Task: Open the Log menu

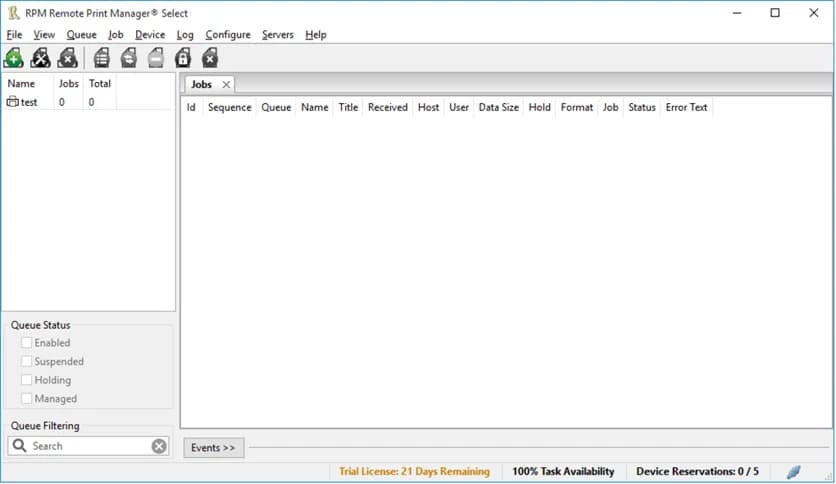Action: [185, 35]
